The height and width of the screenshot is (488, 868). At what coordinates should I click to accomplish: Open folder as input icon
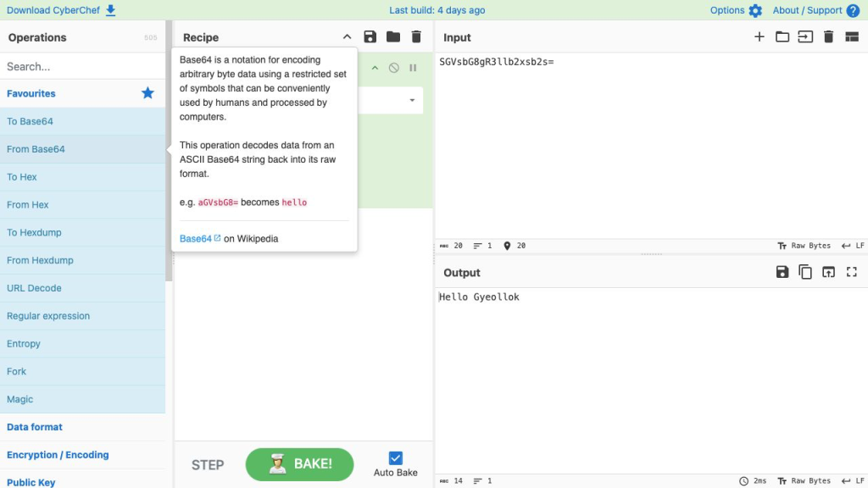click(x=782, y=37)
